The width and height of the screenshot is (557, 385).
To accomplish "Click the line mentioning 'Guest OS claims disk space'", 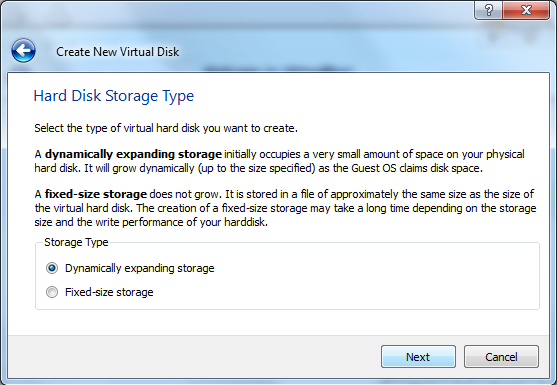I will [x=259, y=168].
